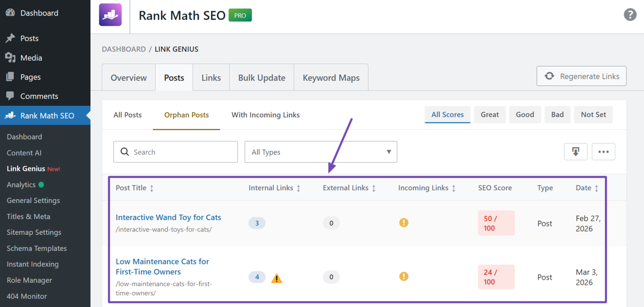
Task: Click the refresh icon in Regenerate Links
Action: click(549, 76)
